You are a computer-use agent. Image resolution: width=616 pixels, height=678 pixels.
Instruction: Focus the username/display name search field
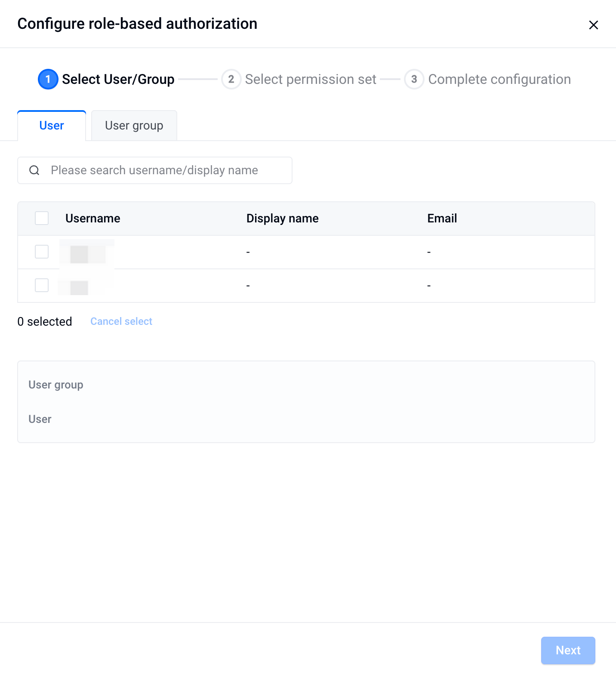(x=155, y=170)
